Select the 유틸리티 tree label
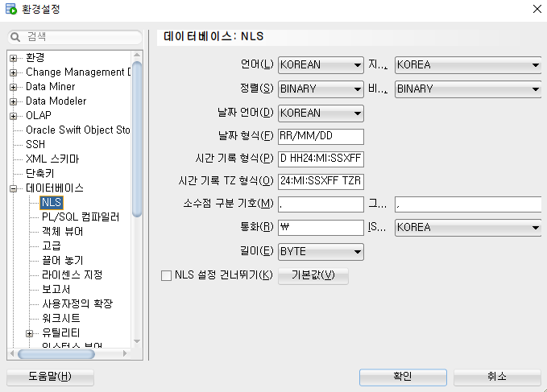 (60, 332)
